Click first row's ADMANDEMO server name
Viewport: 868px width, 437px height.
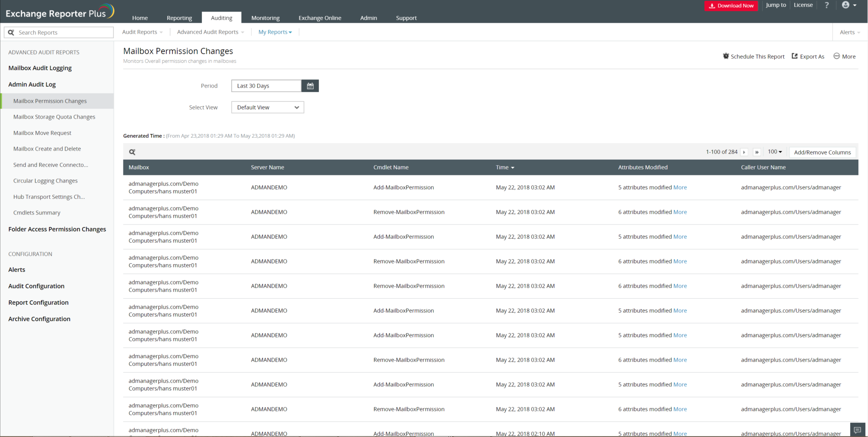coord(269,187)
